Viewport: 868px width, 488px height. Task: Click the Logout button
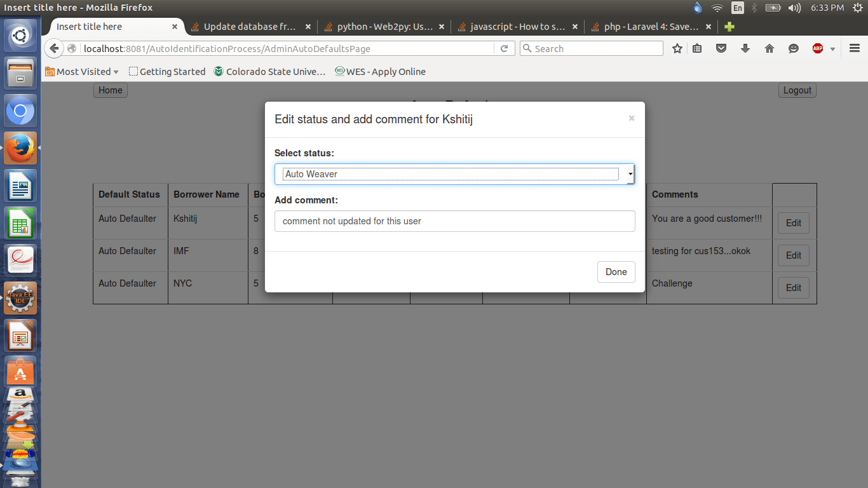(796, 90)
